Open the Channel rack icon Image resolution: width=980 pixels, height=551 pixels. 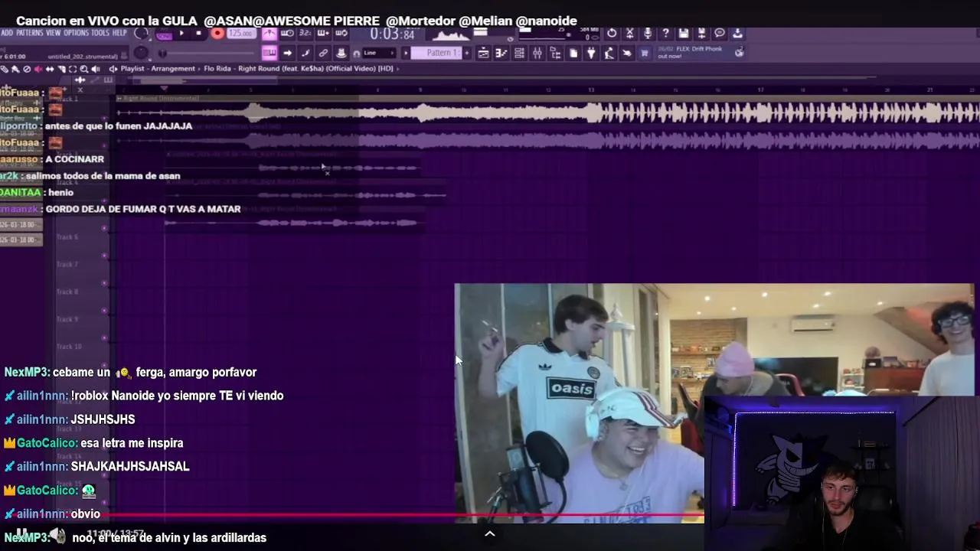[519, 53]
